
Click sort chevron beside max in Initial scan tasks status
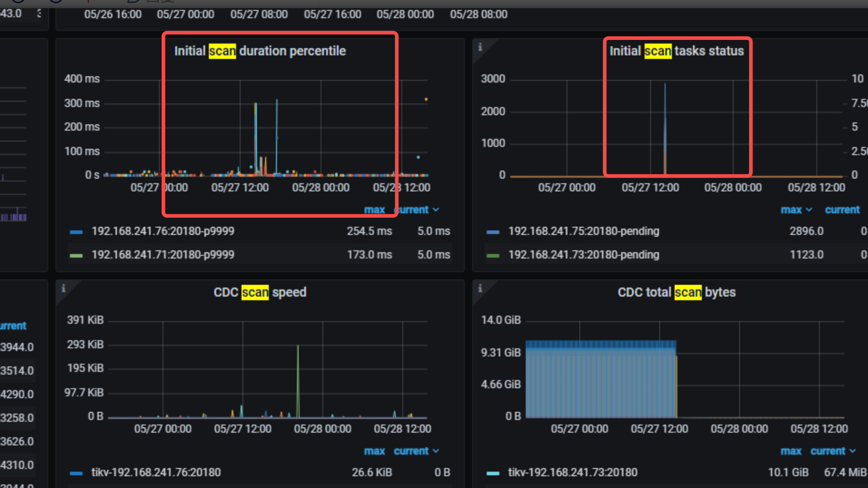tap(809, 210)
